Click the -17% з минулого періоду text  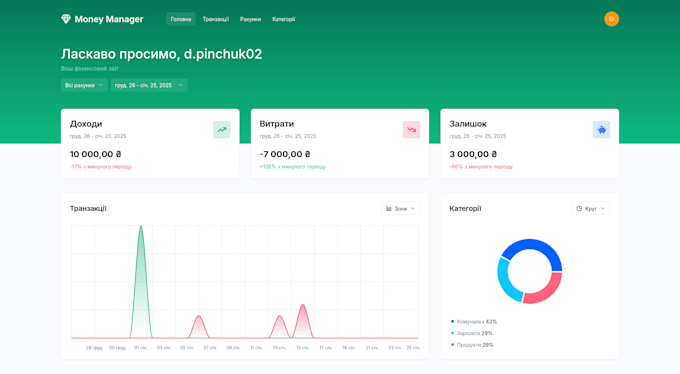[101, 167]
